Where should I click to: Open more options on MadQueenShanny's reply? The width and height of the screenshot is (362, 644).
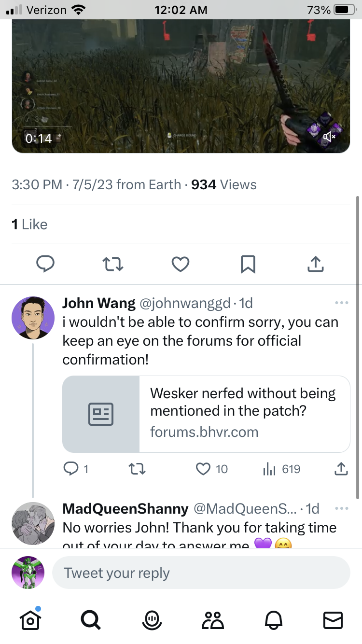pyautogui.click(x=341, y=508)
